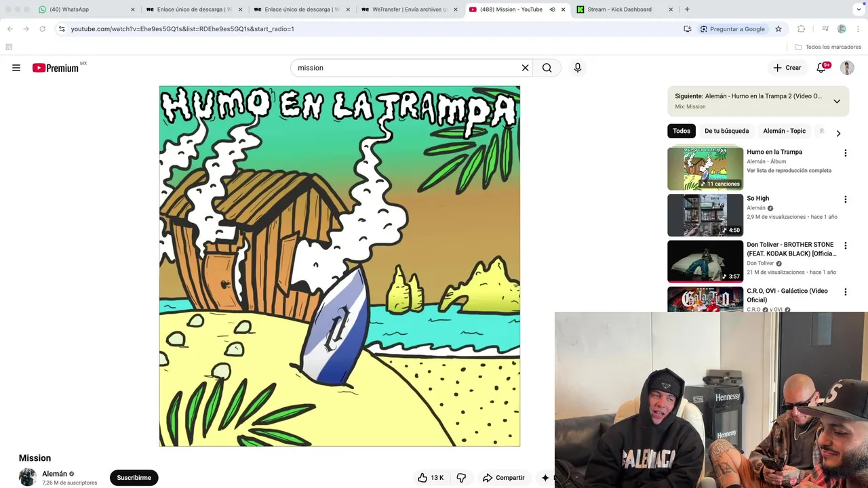Open Chrome profile avatar

(x=842, y=29)
